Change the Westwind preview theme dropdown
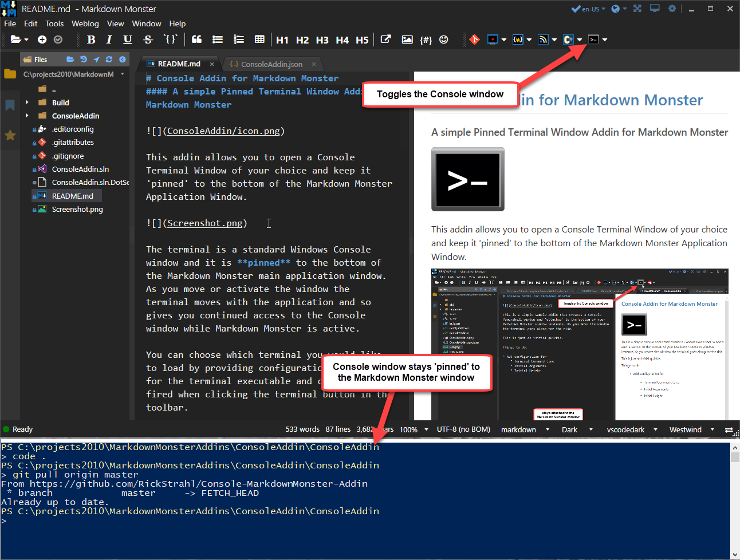 click(691, 429)
